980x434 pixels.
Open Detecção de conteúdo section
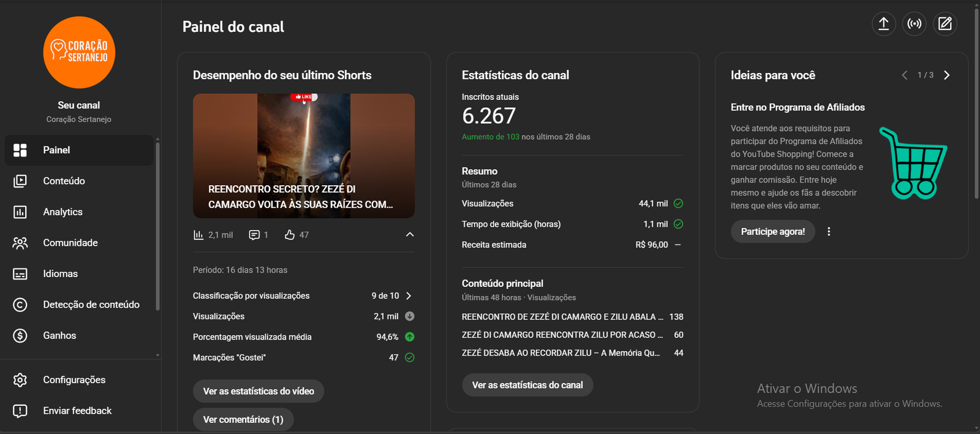91,305
